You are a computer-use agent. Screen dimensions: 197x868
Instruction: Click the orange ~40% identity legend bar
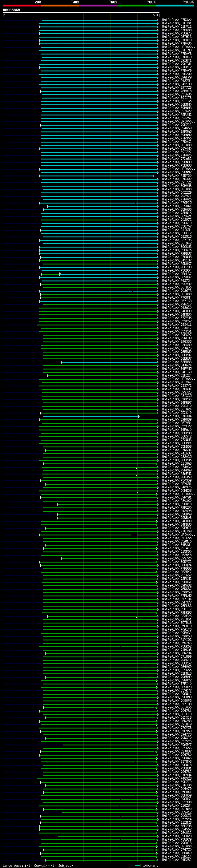click(x=60, y=6)
